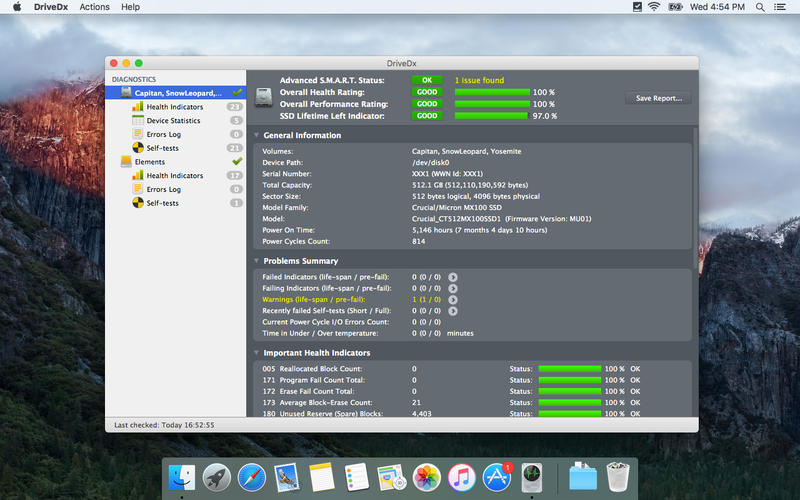Open Finder from the Dock
The image size is (800, 500).
(182, 478)
